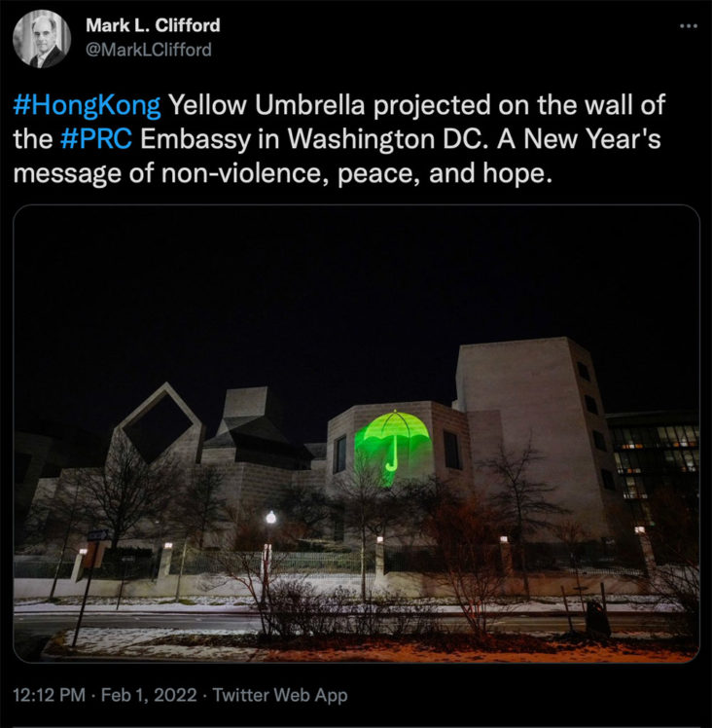Open the Mark L. Clifford display name
This screenshot has width=712, height=728.
pos(153,25)
